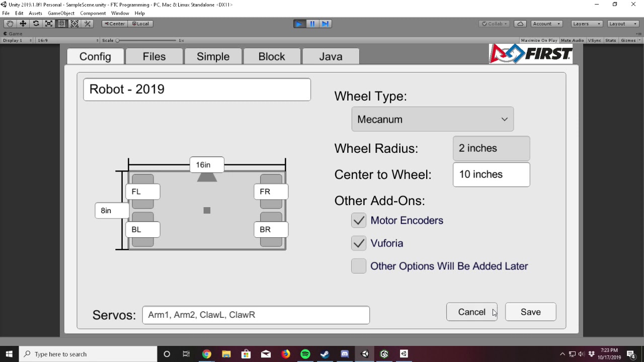Open the cloud Services icon
The image size is (644, 362).
[x=521, y=24]
